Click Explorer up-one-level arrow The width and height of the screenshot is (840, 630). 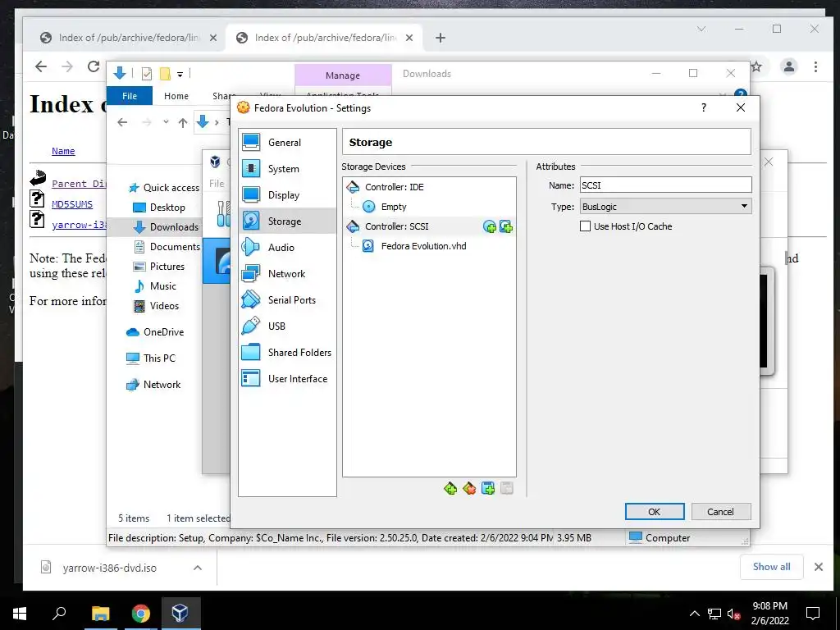pos(183,123)
